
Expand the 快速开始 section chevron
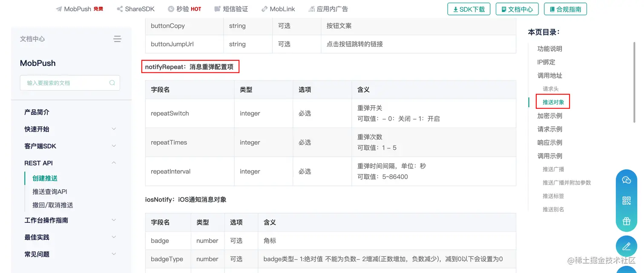(x=114, y=129)
